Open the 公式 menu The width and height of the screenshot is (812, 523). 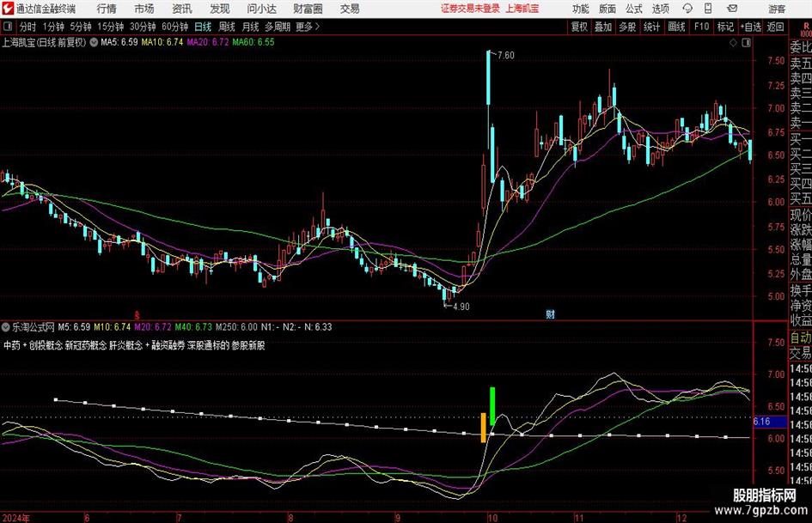point(633,9)
